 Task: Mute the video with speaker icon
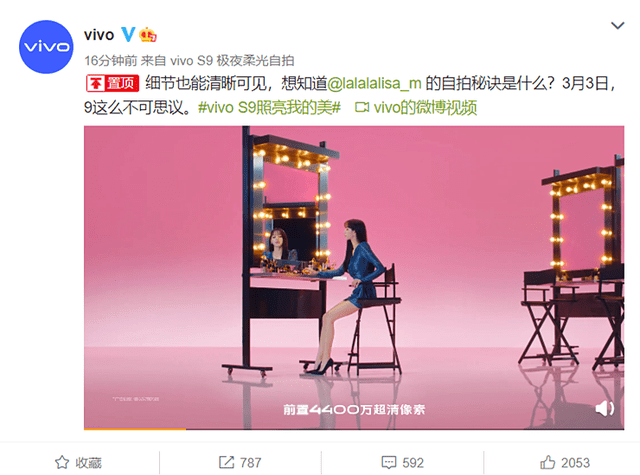[x=604, y=408]
